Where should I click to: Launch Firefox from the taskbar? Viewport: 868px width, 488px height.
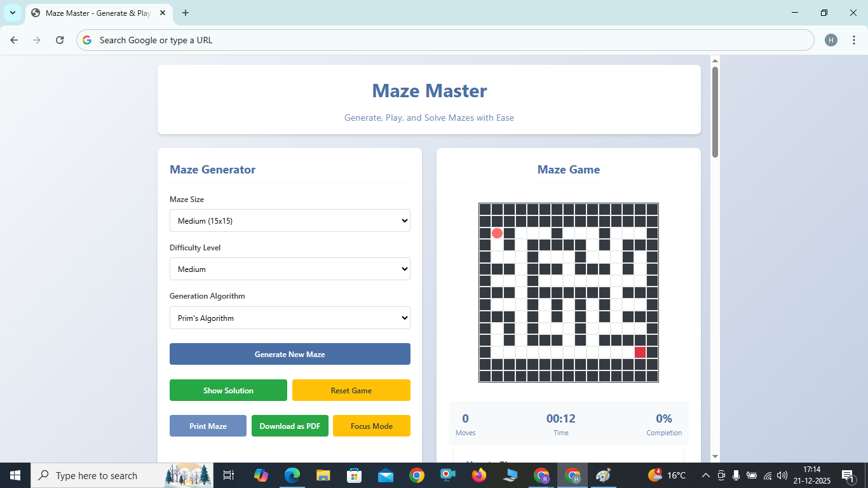pyautogui.click(x=478, y=475)
